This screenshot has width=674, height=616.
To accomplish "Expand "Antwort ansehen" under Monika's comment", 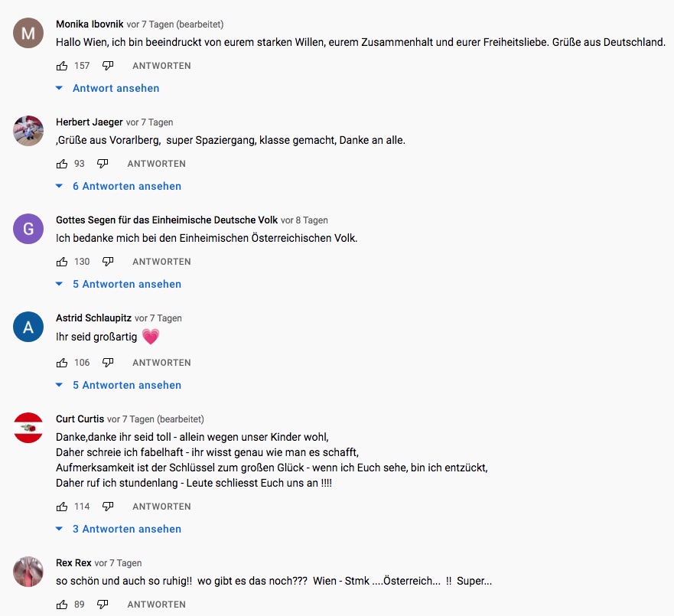I will 116,89.
